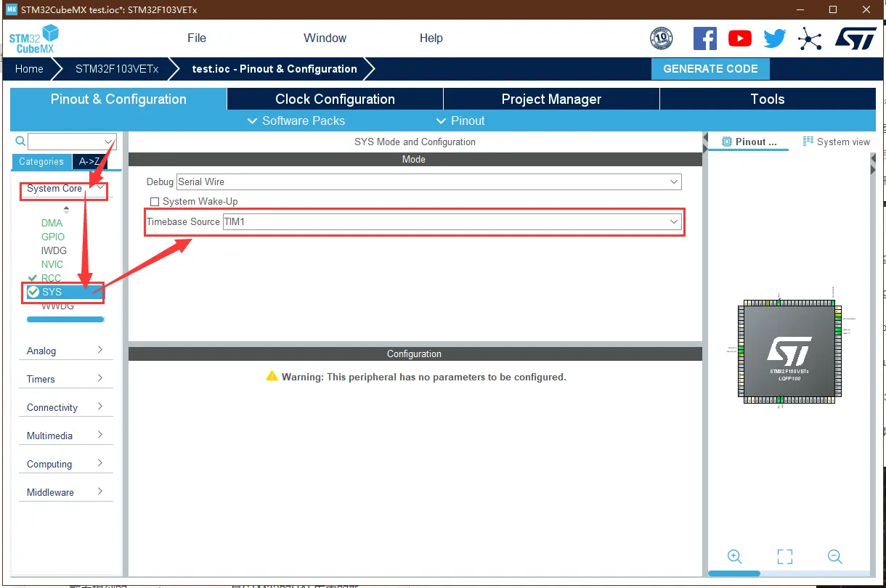886x588 pixels.
Task: Expand the Analog category
Action: click(x=66, y=351)
